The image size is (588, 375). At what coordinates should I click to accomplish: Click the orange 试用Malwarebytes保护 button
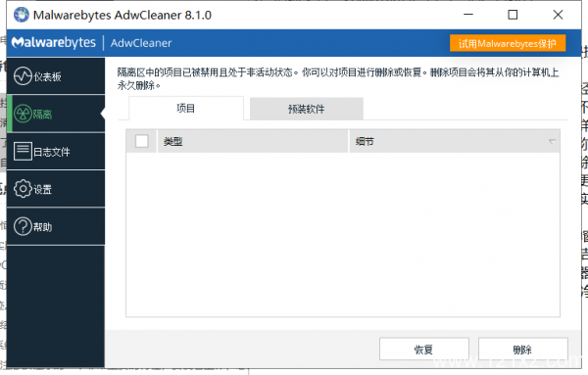[x=508, y=43]
